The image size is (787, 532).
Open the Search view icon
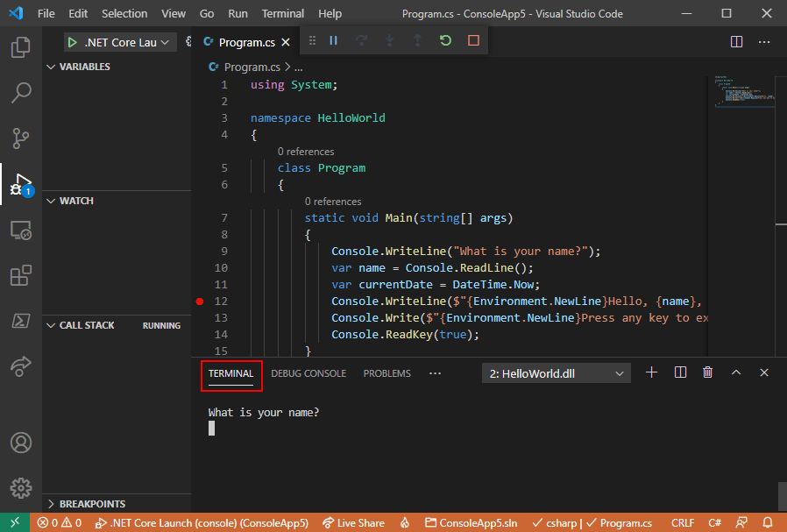20,92
